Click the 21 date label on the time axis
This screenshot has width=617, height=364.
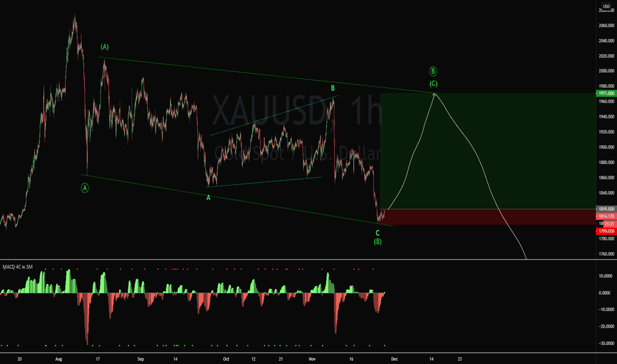(281, 359)
